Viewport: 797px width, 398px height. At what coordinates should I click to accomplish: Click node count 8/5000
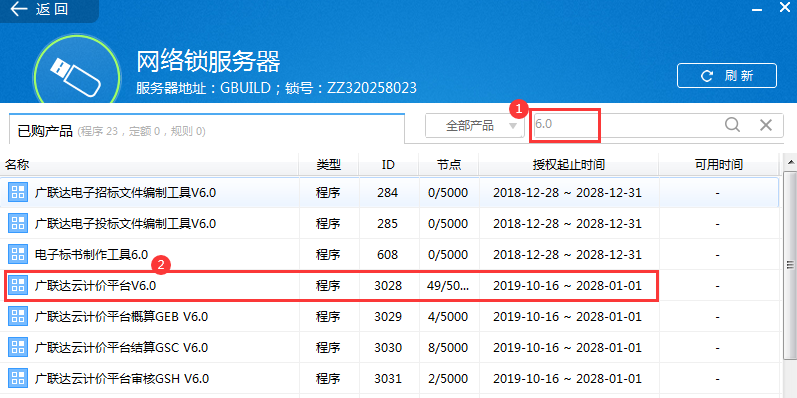coord(448,348)
